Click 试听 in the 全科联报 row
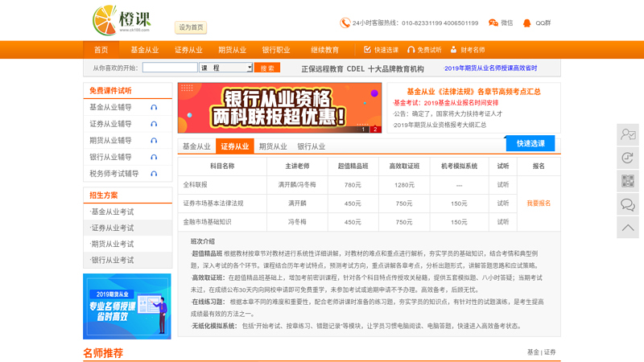This screenshot has height=362, width=644. (x=502, y=185)
